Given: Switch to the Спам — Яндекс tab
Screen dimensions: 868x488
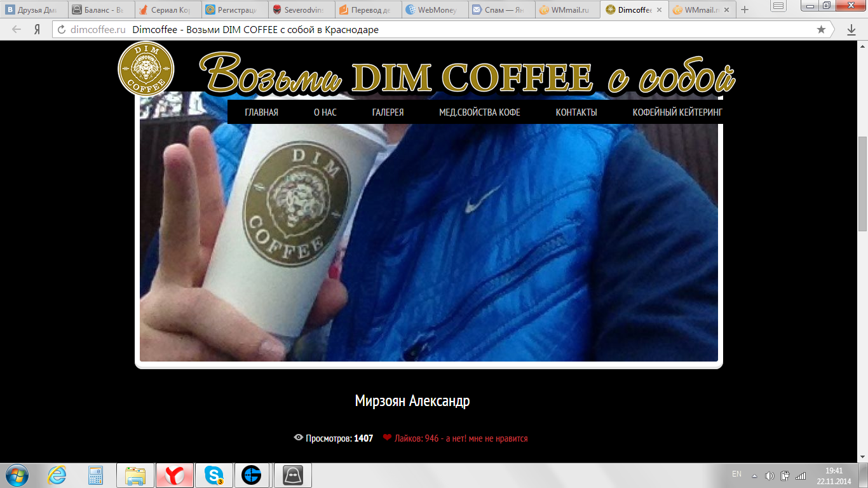Looking at the screenshot, I should [x=501, y=10].
